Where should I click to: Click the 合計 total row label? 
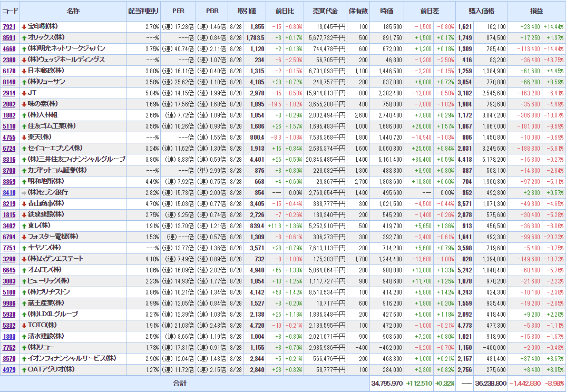tap(180, 383)
